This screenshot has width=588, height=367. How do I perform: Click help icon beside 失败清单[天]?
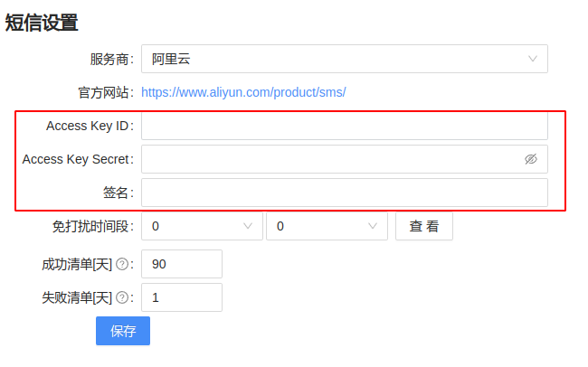(122, 297)
